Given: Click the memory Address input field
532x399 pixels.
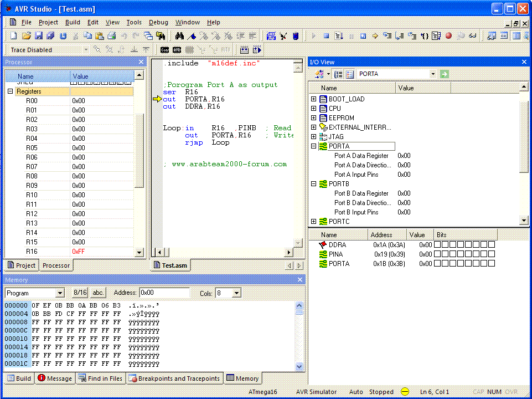Looking at the screenshot, I should click(x=164, y=293).
